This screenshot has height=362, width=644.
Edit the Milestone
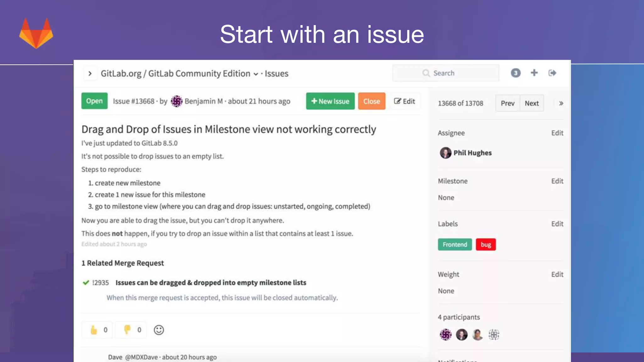[x=557, y=181]
